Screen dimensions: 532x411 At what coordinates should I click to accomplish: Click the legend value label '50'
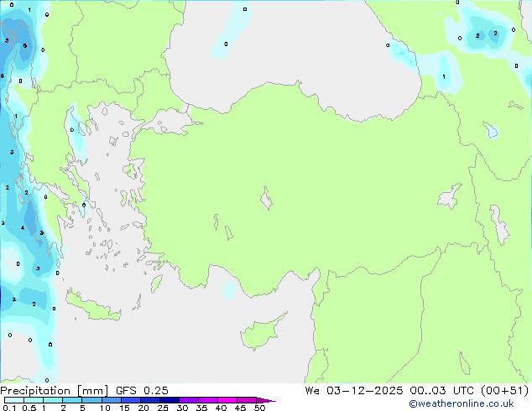click(259, 408)
